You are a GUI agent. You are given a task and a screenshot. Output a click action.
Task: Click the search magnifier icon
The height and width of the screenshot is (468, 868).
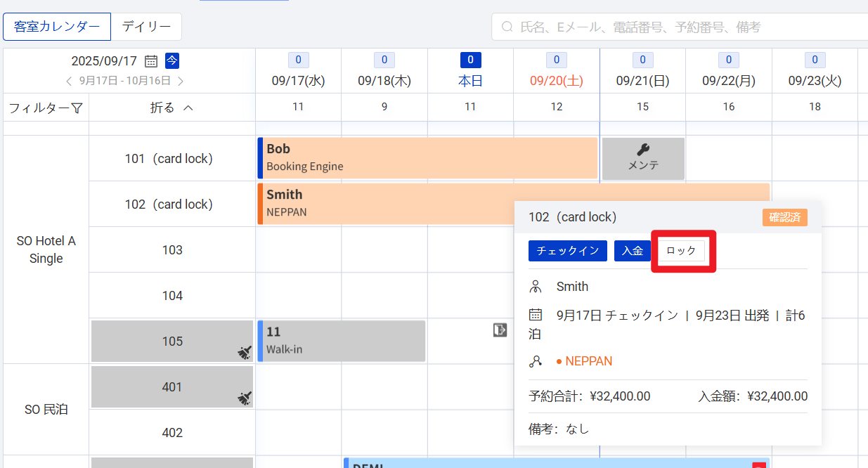tap(507, 27)
